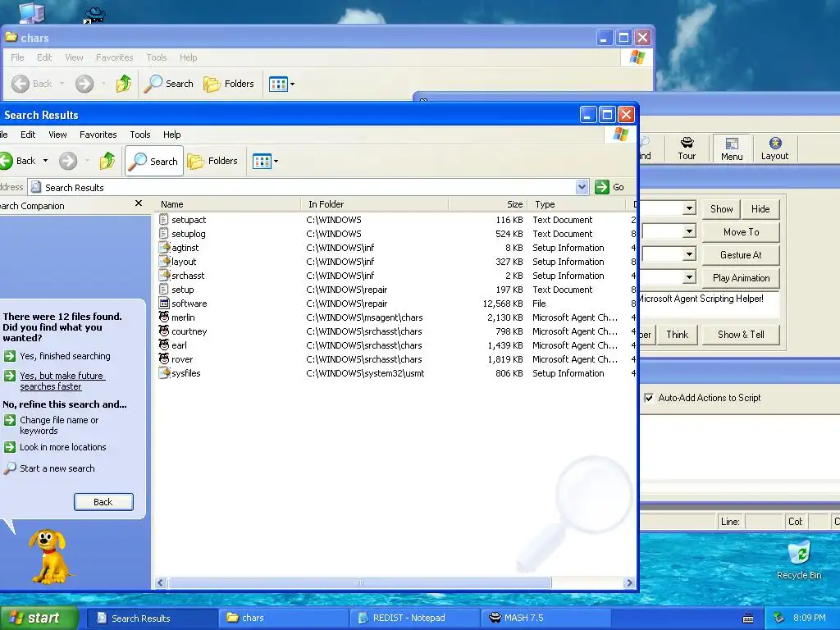Screen dimensions: 840x630
Task: Open the dropdown beside Move To button
Action: pos(689,231)
